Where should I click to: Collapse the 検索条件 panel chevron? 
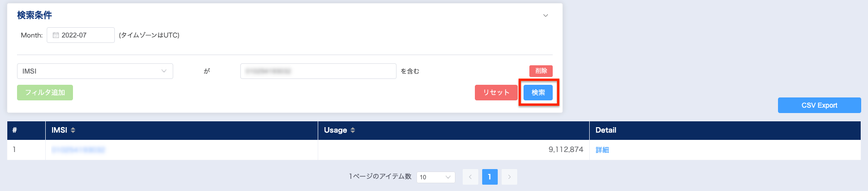(545, 16)
